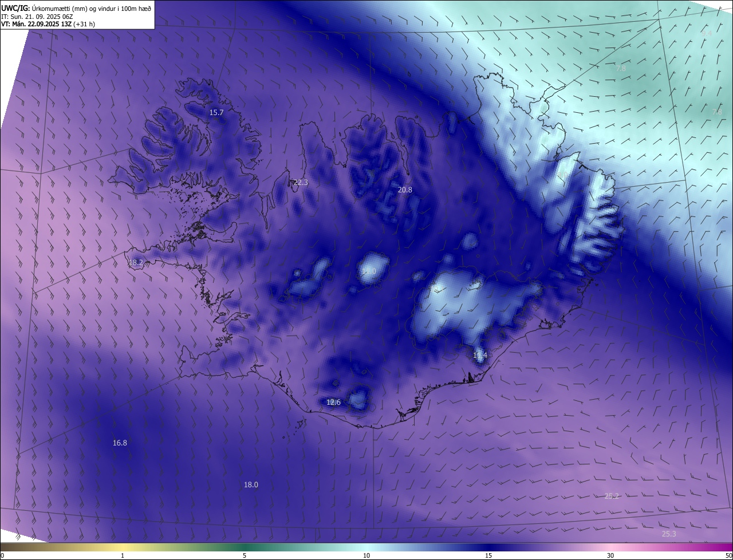Click the '50' tick on the color scale

(728, 555)
